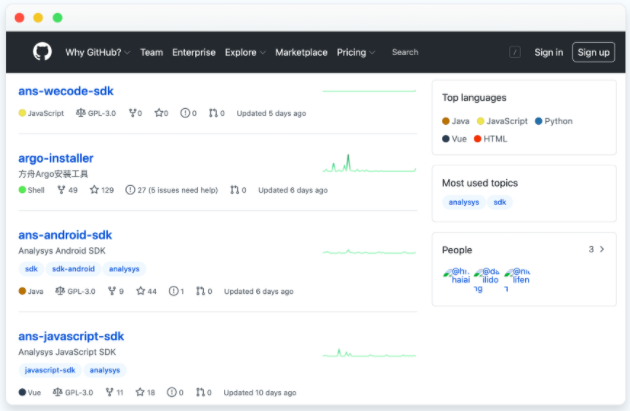Open the 27 issues of argo-installer
This screenshot has height=411, width=630.
coord(172,190)
